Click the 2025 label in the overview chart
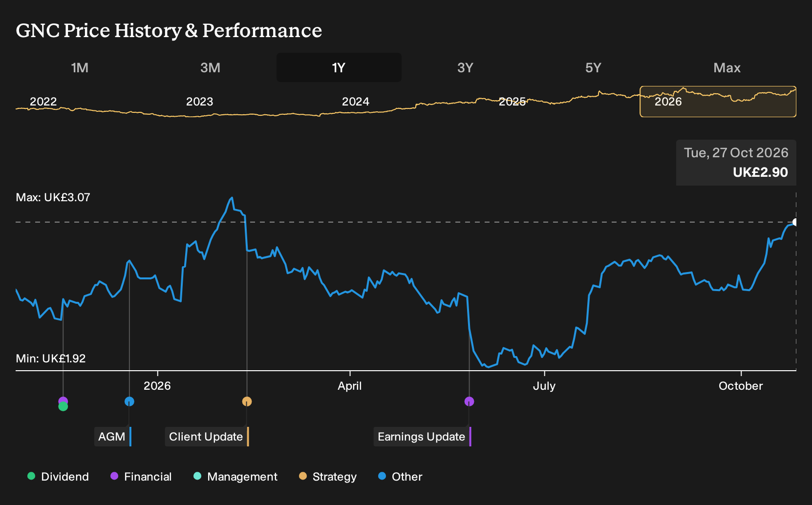This screenshot has width=812, height=505. click(512, 102)
